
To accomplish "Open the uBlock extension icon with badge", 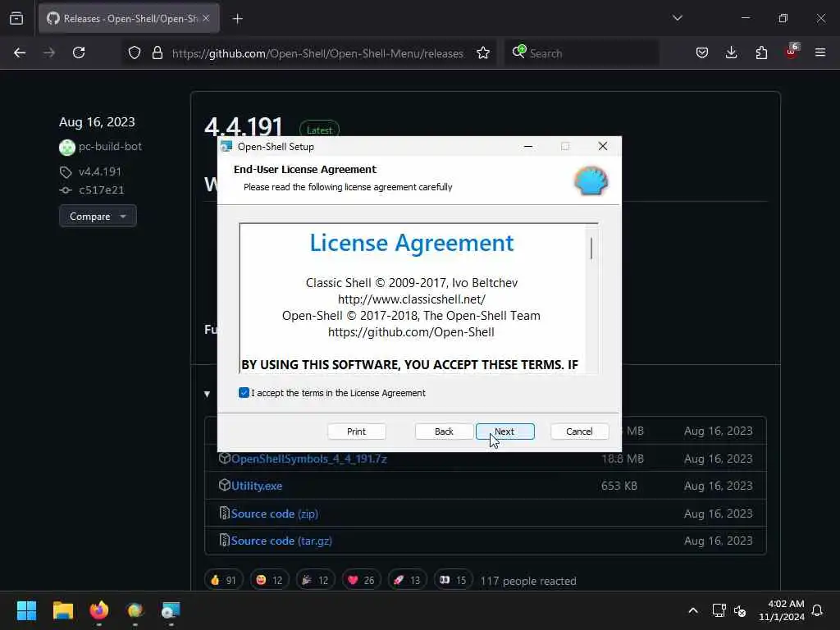I will click(x=792, y=52).
